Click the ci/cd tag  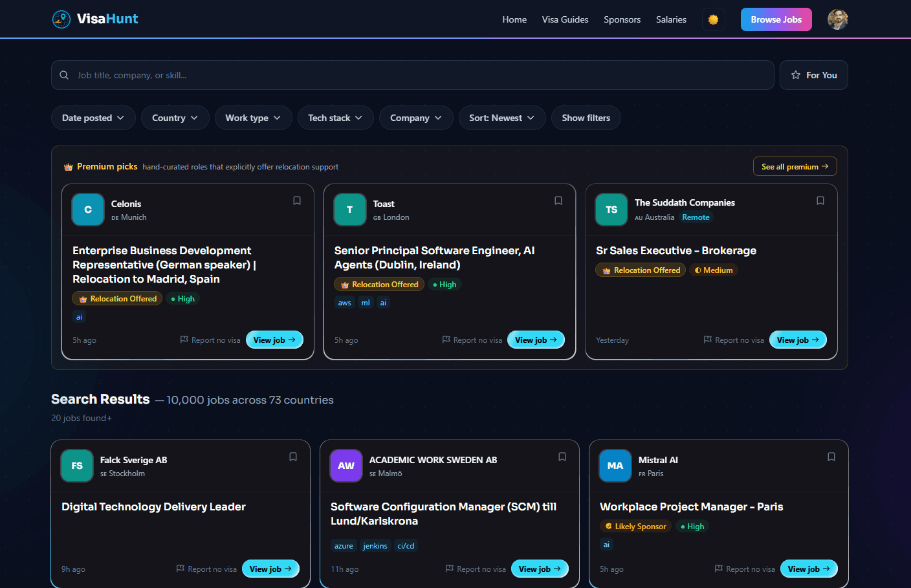click(x=406, y=546)
